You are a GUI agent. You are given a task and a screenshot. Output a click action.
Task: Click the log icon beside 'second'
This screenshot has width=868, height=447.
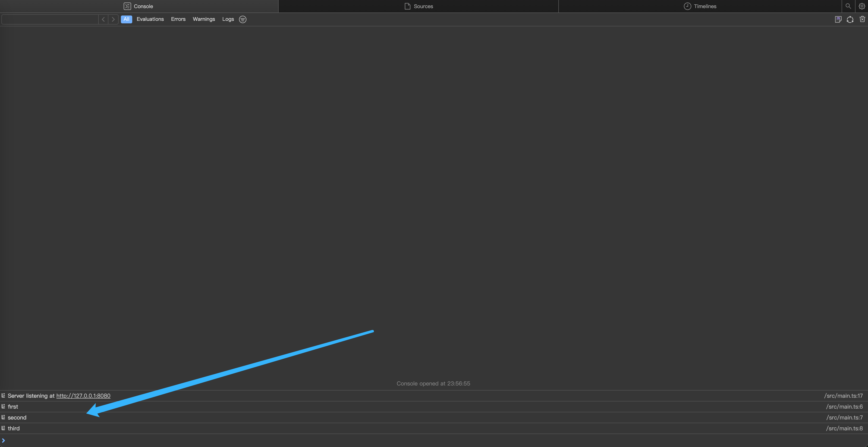point(3,417)
